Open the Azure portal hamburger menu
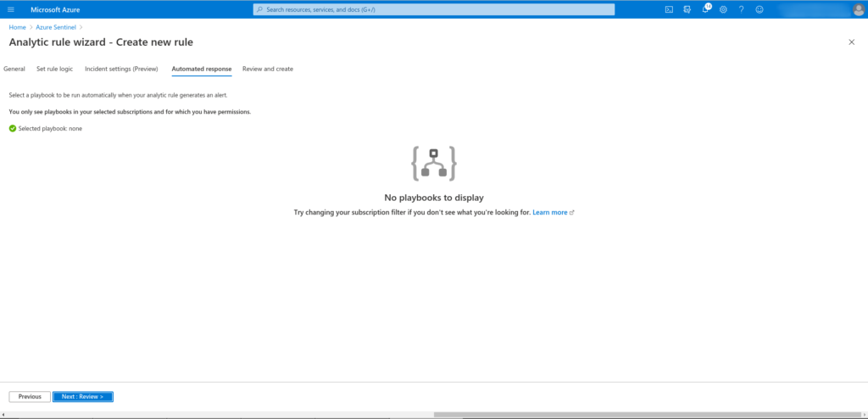Screen dimensions: 868x419 (11, 9)
